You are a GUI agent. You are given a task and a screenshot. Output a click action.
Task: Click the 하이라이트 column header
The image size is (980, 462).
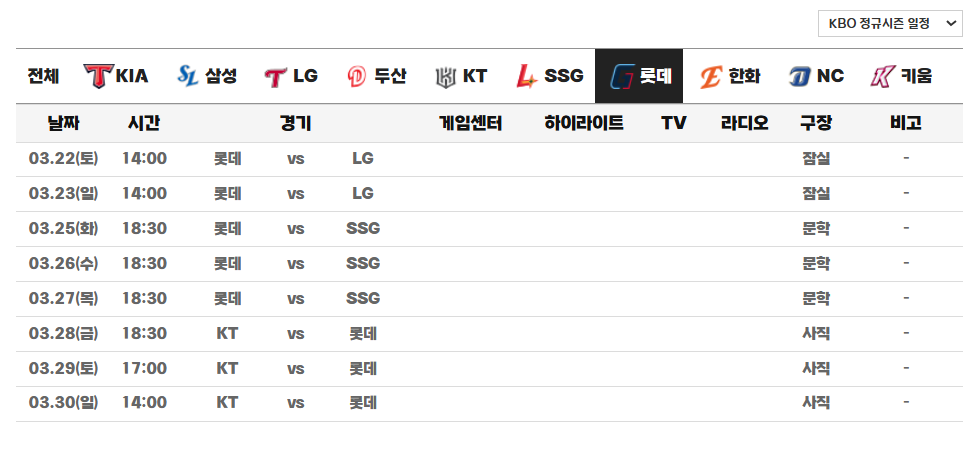[584, 123]
